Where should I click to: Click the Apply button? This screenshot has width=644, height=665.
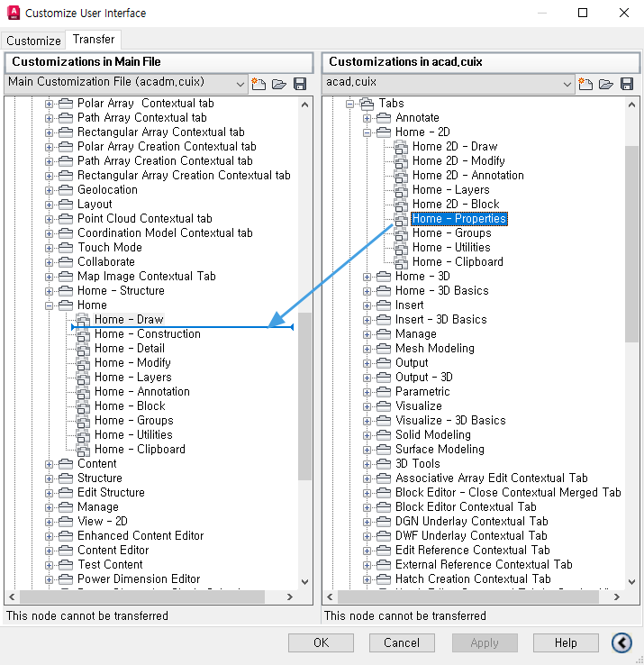(485, 642)
